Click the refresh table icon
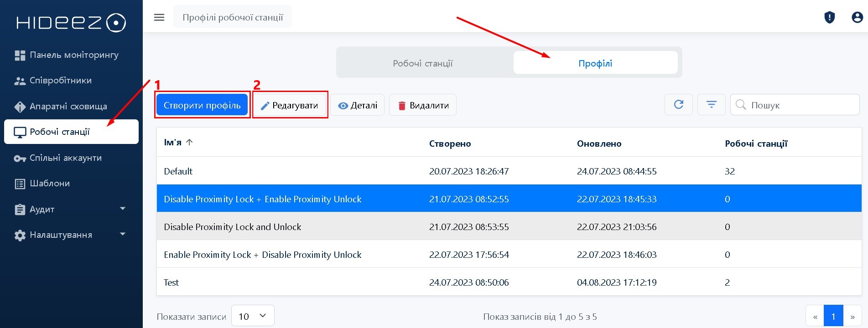The image size is (868, 328). (678, 105)
